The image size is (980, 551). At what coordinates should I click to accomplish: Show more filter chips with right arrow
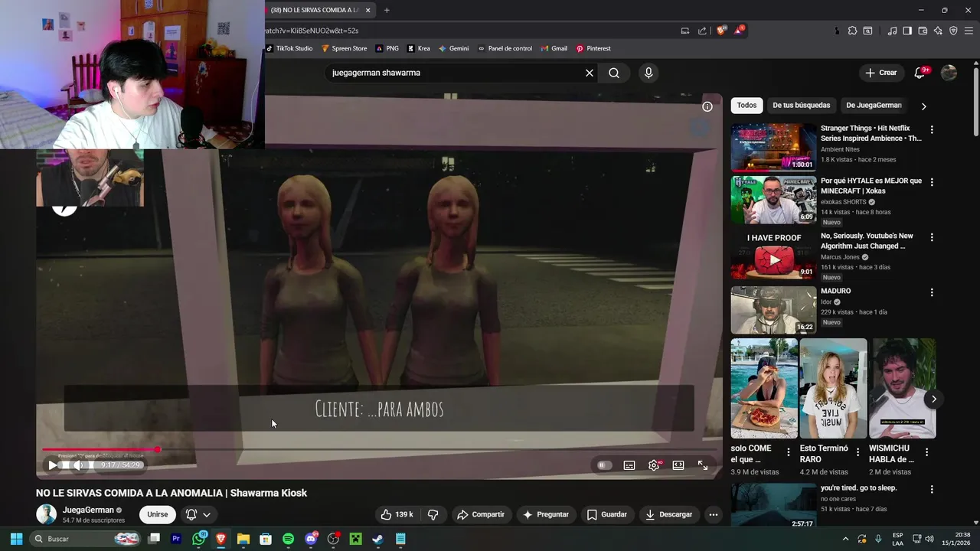923,106
